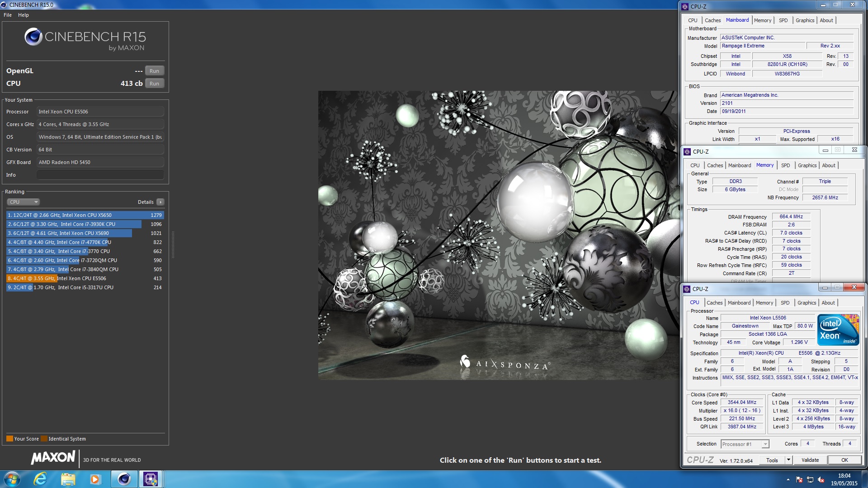Open Mainboard tab in Memory CPU-Z window
The image size is (868, 488).
(740, 165)
